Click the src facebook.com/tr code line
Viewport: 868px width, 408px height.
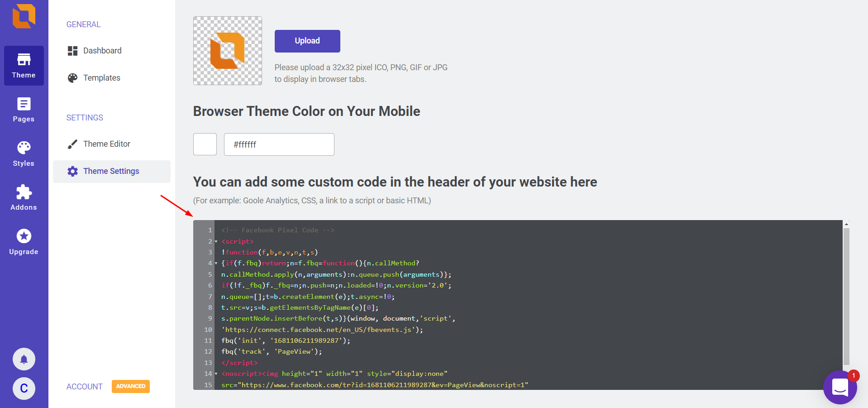click(x=375, y=385)
